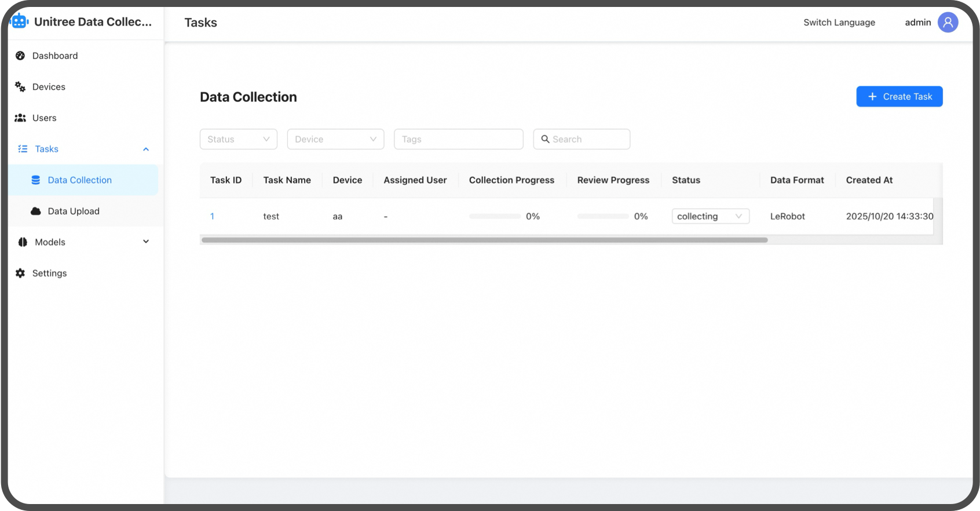Open the Device filter dropdown
980x511 pixels.
coord(335,139)
